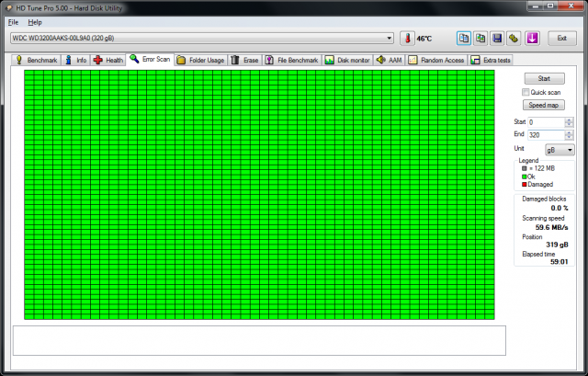
Task: Open the Folder Usage tab
Action: pyautogui.click(x=201, y=60)
